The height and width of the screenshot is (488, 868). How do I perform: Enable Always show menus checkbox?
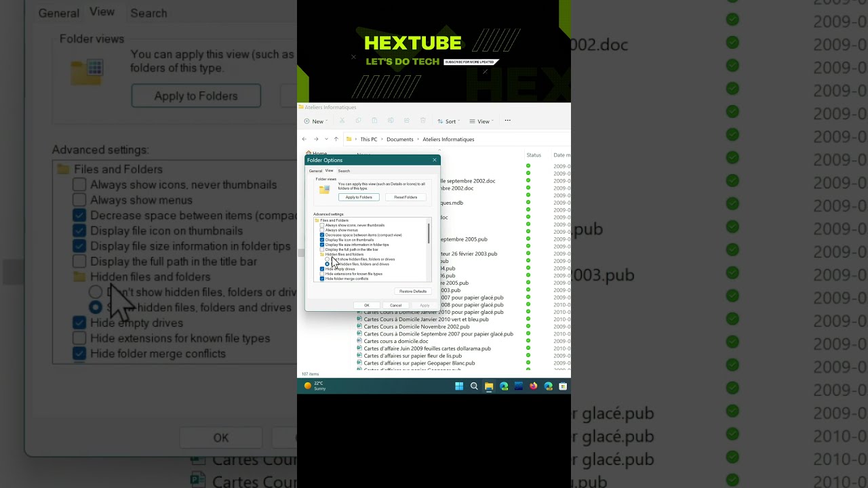[x=322, y=230]
